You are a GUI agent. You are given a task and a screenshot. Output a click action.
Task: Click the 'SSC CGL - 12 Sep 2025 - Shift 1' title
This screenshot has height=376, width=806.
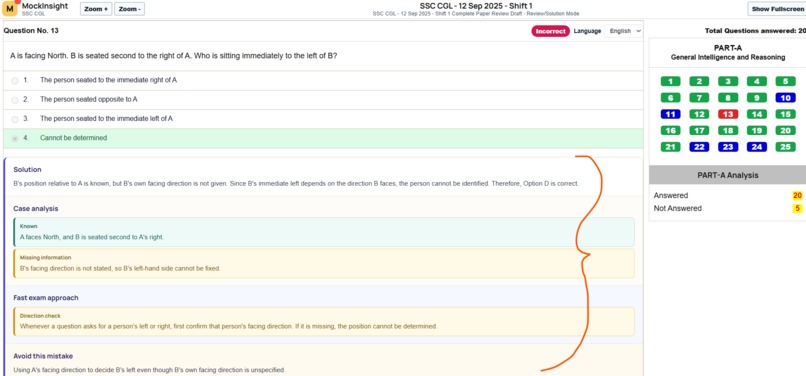pyautogui.click(x=476, y=6)
